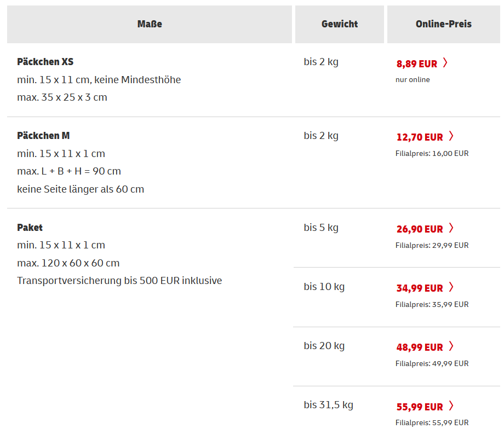Click the chevron following the 48,99 EUR price

(451, 346)
